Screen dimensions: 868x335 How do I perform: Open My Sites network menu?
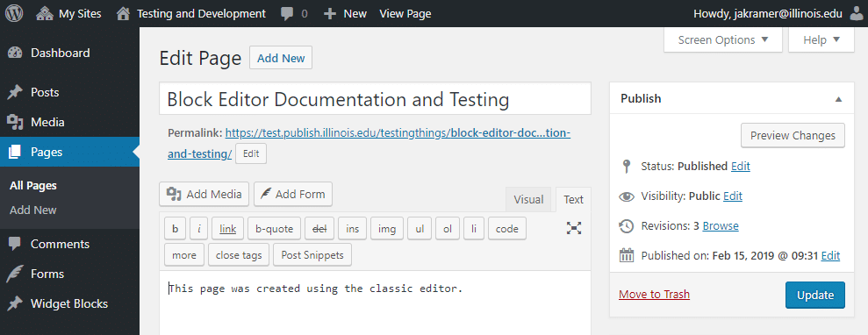point(68,14)
